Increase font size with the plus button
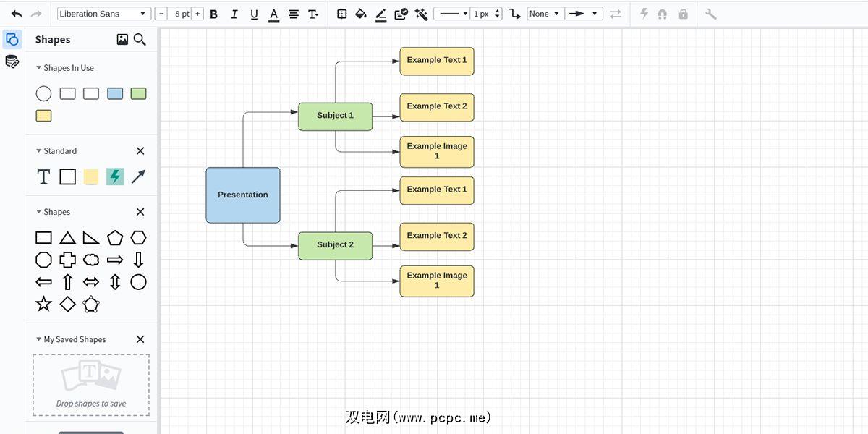The height and width of the screenshot is (434, 868). [x=197, y=14]
